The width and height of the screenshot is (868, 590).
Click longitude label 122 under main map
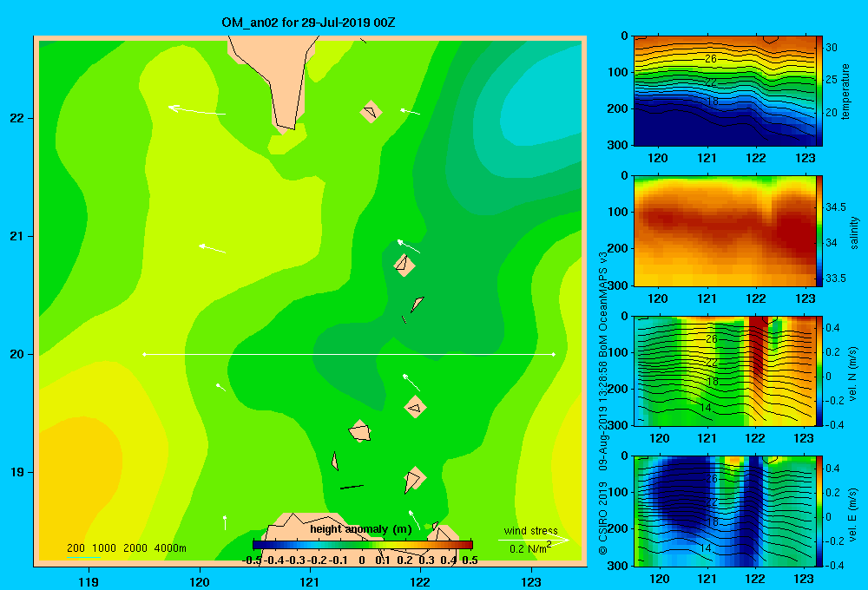point(420,581)
